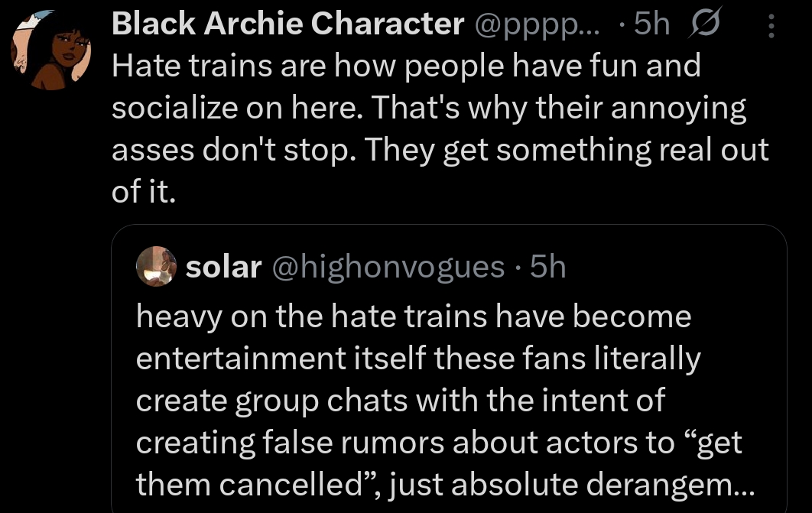Open the three-dot more options menu

coord(770,27)
